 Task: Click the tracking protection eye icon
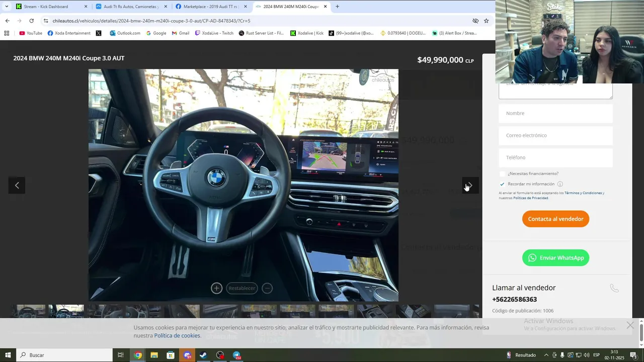475,21
